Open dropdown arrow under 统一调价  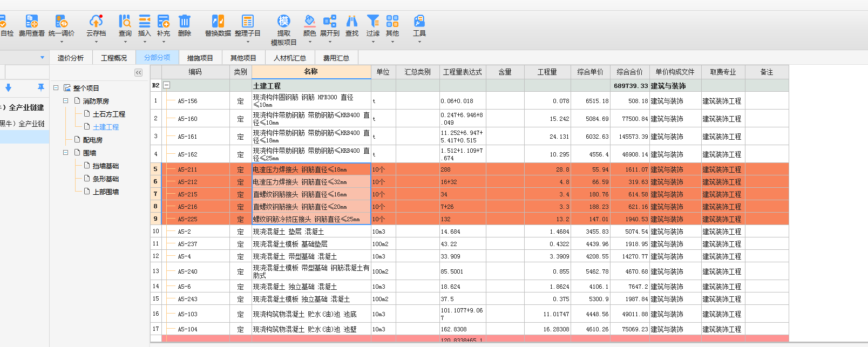61,42
